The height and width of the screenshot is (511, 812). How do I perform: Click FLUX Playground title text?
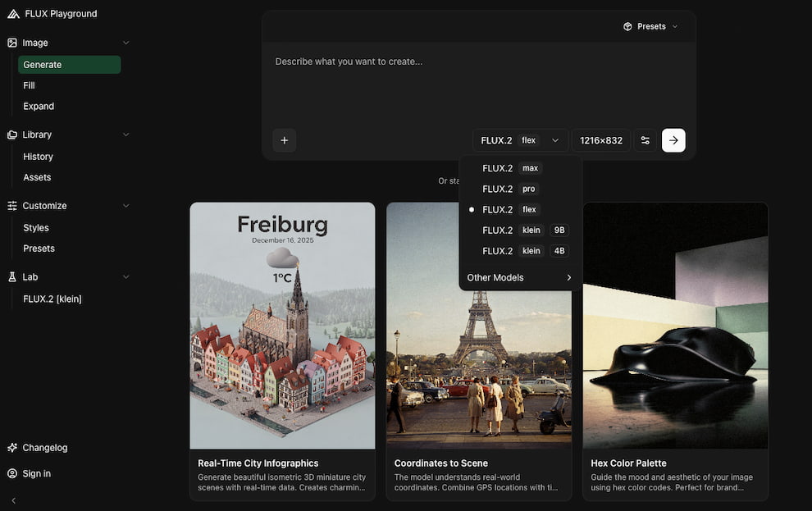click(x=62, y=14)
